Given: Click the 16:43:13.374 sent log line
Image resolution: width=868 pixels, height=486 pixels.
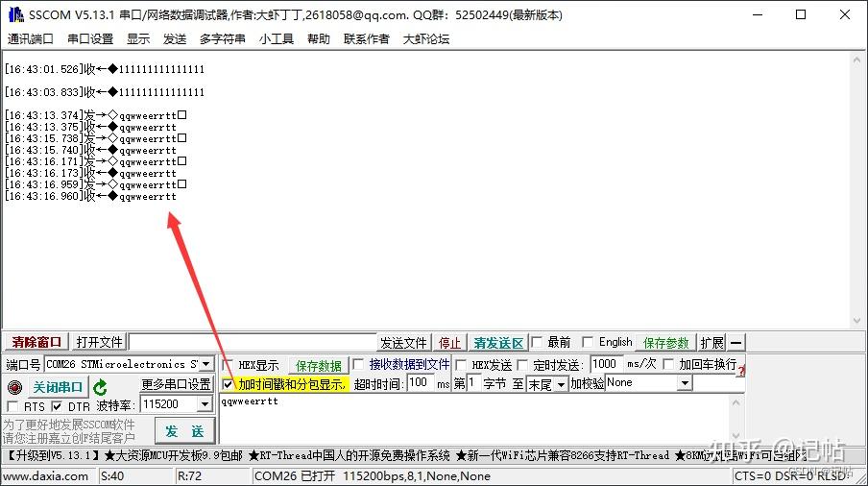Looking at the screenshot, I should pos(95,115).
